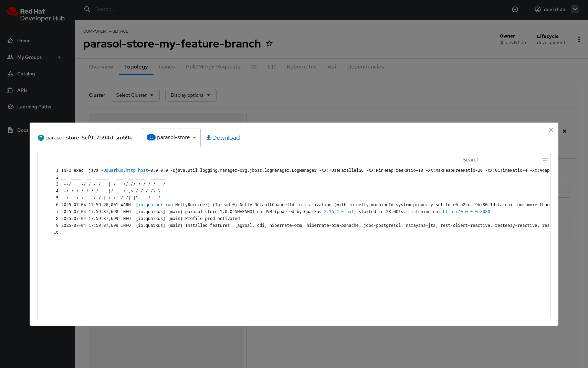Click the pod name parasol-store-5cf9c7b94d-sm59k

[89, 138]
